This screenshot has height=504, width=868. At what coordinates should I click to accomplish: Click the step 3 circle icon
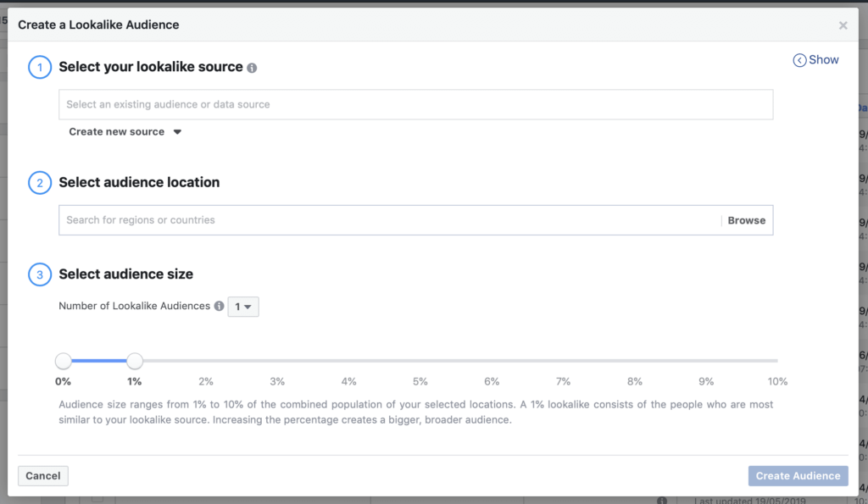coord(40,274)
